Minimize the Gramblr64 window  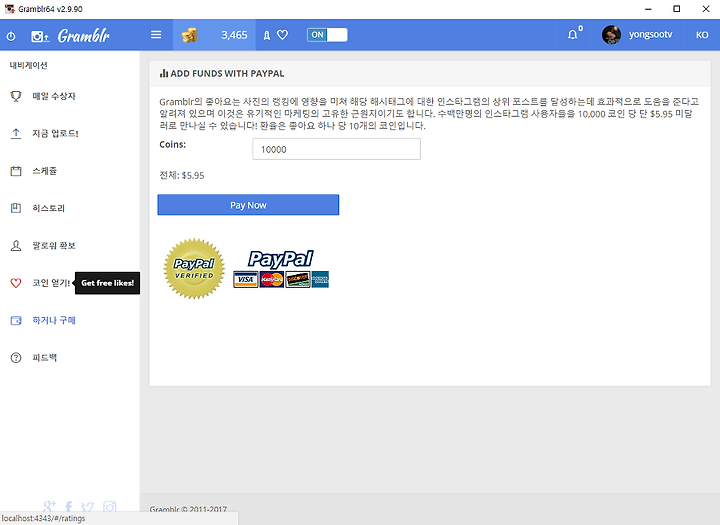[x=648, y=9]
